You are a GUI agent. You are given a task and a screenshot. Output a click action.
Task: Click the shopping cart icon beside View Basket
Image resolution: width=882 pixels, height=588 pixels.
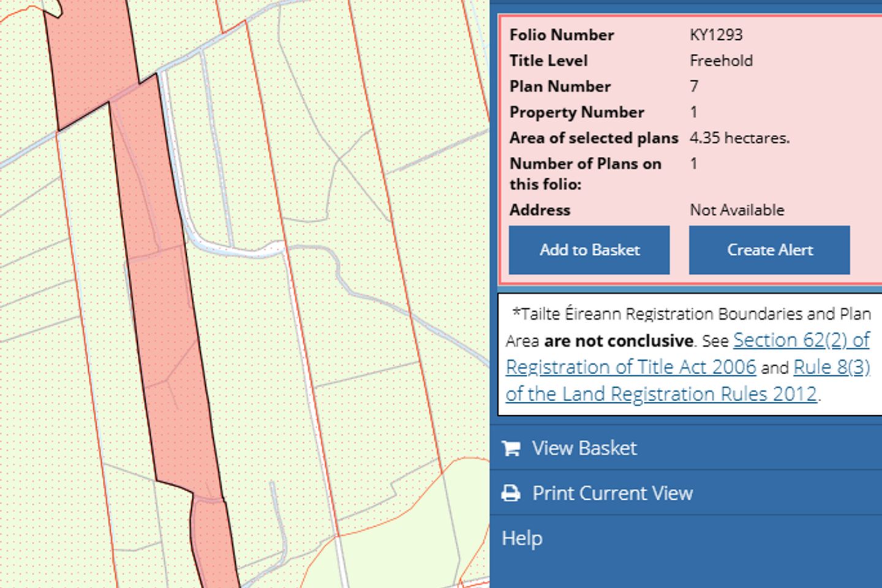coord(511,448)
